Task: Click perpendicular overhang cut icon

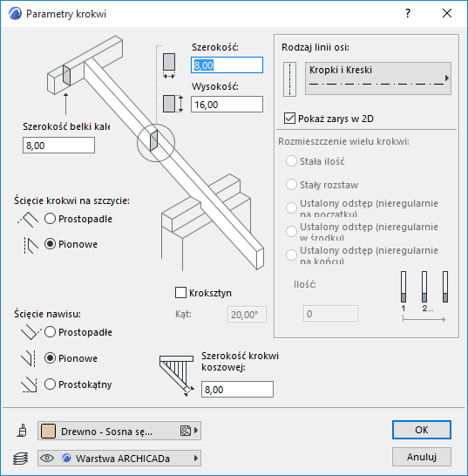Action: (x=31, y=332)
